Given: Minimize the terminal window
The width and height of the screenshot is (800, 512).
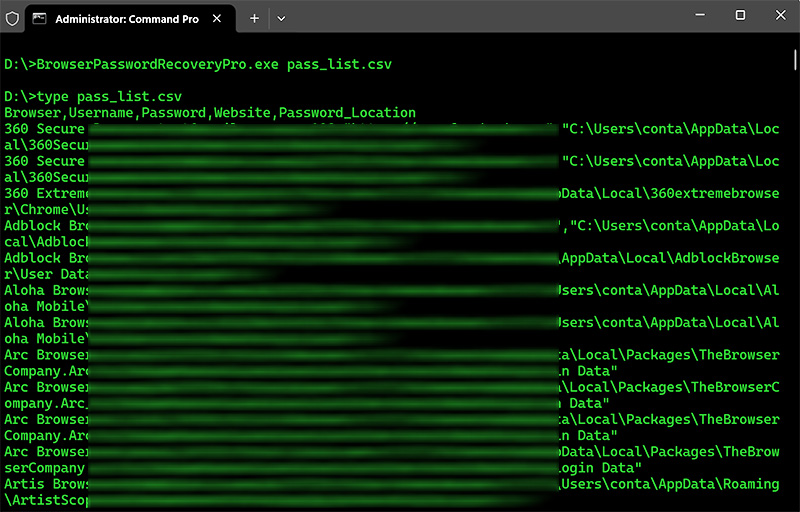Looking at the screenshot, I should (x=696, y=15).
